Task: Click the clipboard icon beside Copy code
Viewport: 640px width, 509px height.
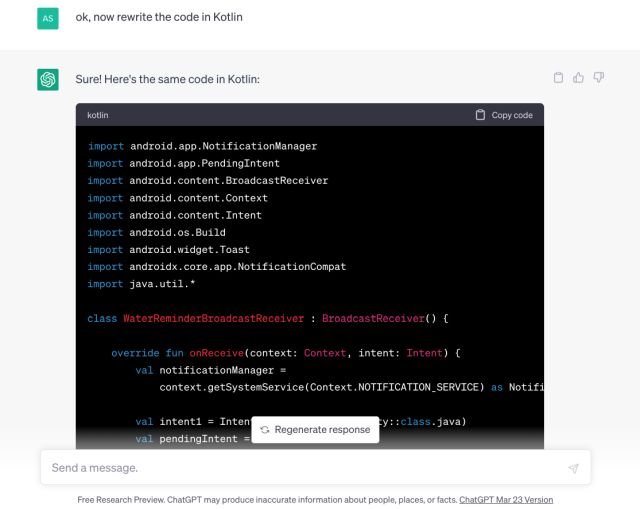Action: 480,115
